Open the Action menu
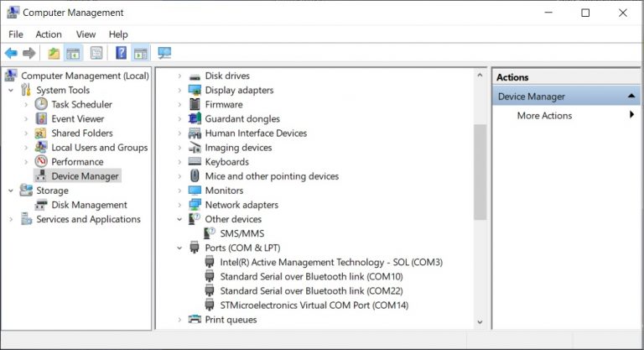Viewport: 644px width, 350px height. 49,34
